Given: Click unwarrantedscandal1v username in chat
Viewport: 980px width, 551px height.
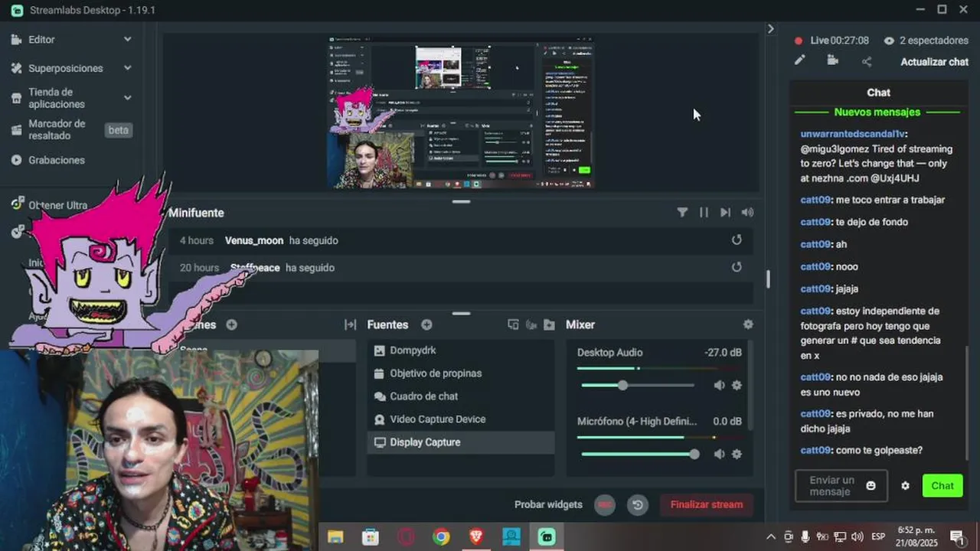Looking at the screenshot, I should pos(854,134).
